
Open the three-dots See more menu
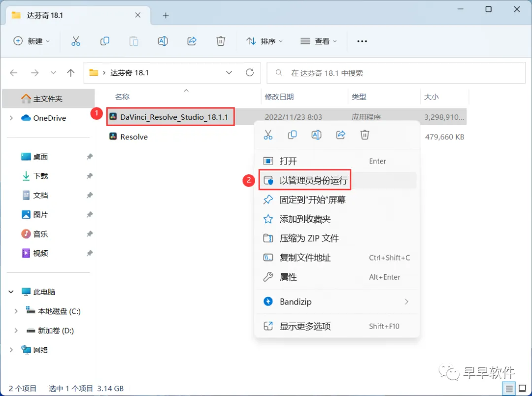tap(362, 41)
